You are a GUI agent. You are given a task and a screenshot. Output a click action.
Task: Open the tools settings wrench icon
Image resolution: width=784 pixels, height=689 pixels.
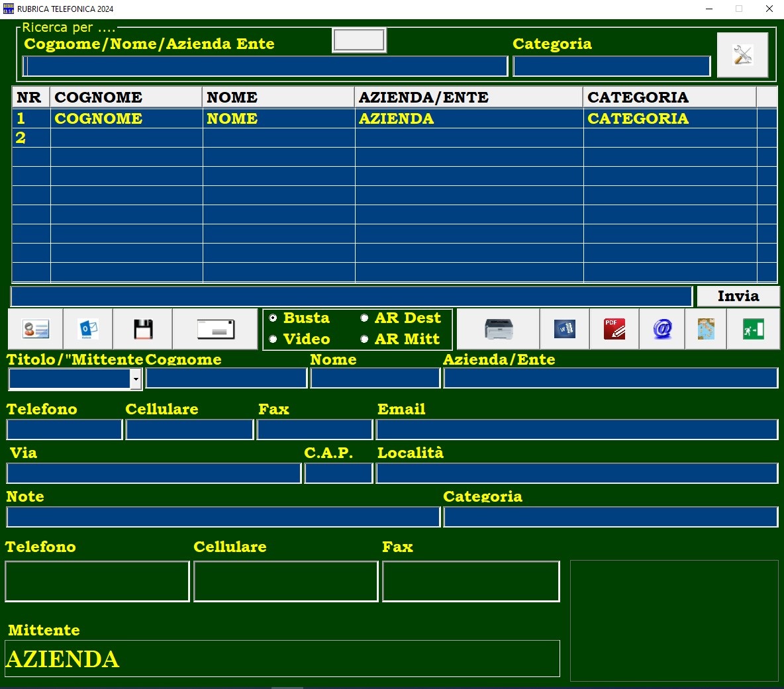pyautogui.click(x=742, y=55)
